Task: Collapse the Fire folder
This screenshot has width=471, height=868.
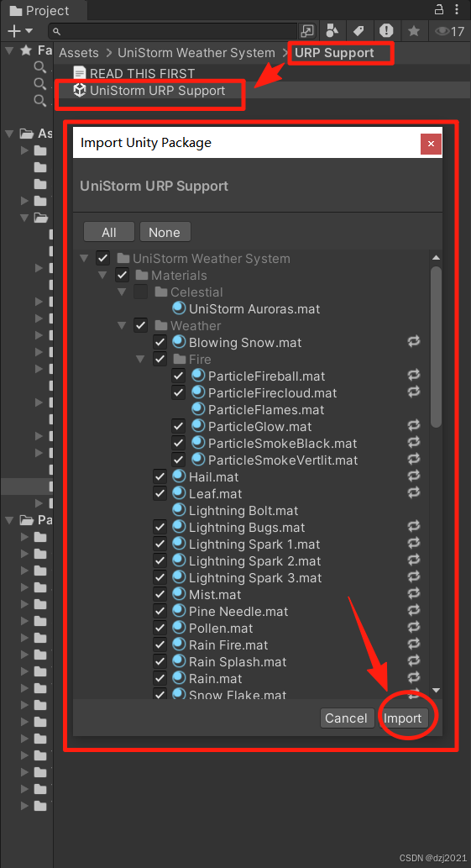Action: pyautogui.click(x=141, y=360)
